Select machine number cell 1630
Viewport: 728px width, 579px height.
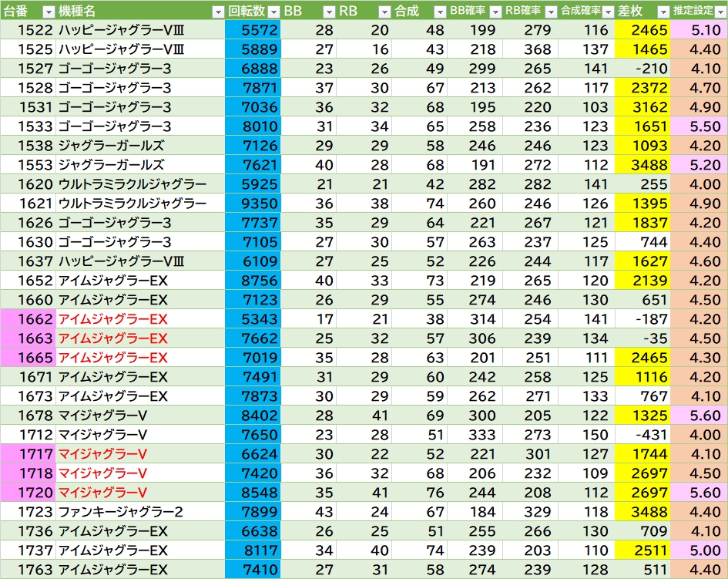click(x=29, y=242)
